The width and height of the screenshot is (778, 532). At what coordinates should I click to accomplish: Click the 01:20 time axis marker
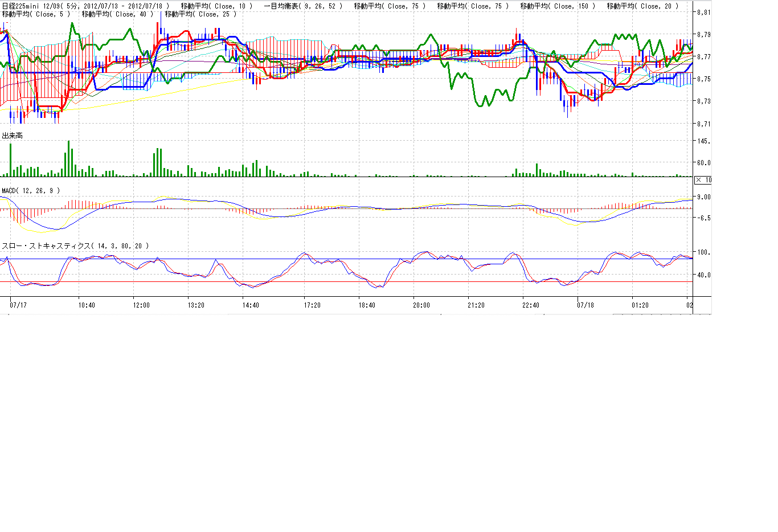[640, 305]
